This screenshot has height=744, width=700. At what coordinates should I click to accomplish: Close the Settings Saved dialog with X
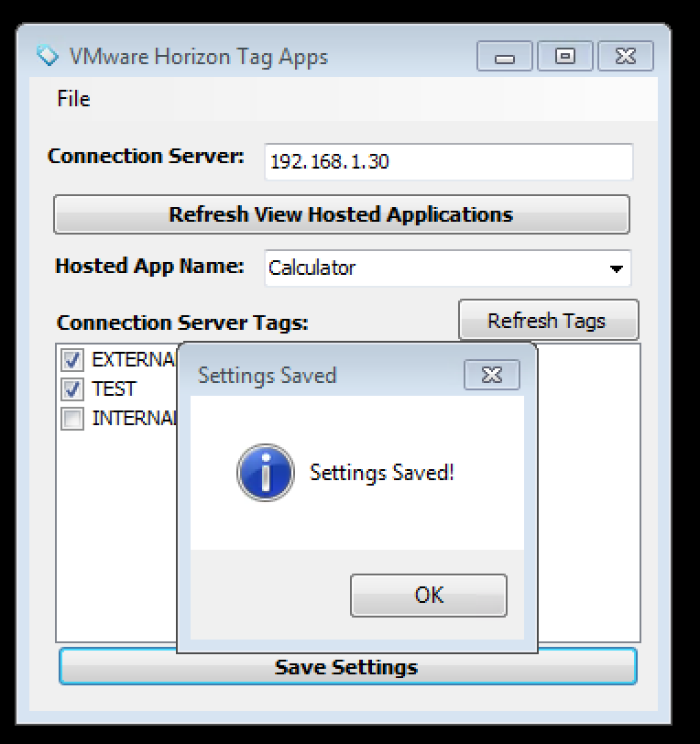491,375
